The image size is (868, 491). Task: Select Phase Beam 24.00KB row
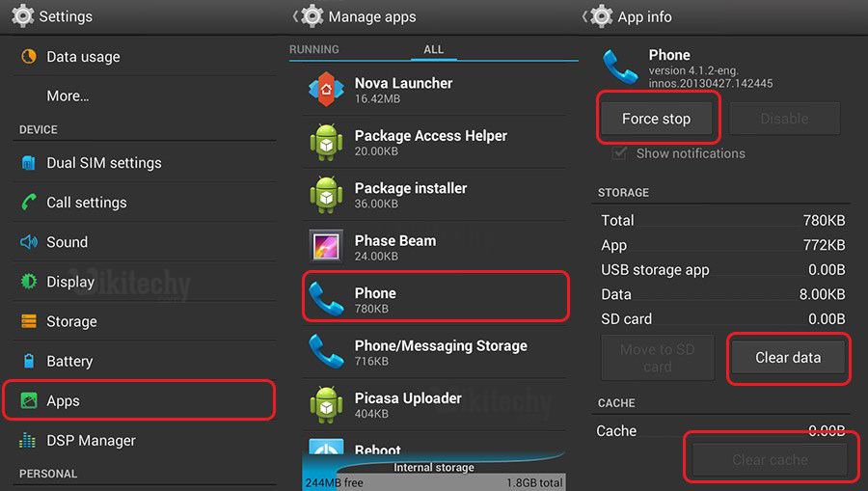click(434, 248)
